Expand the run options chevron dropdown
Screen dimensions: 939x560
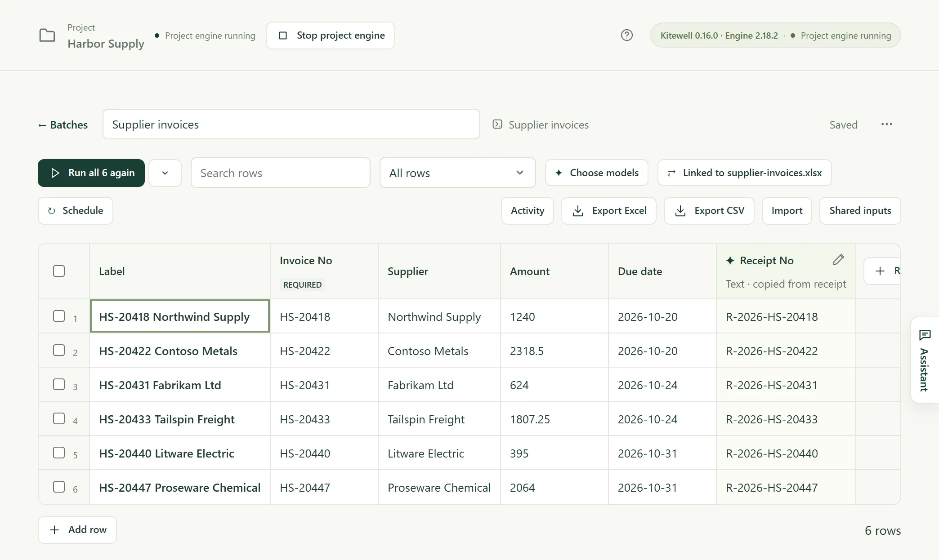pyautogui.click(x=165, y=173)
